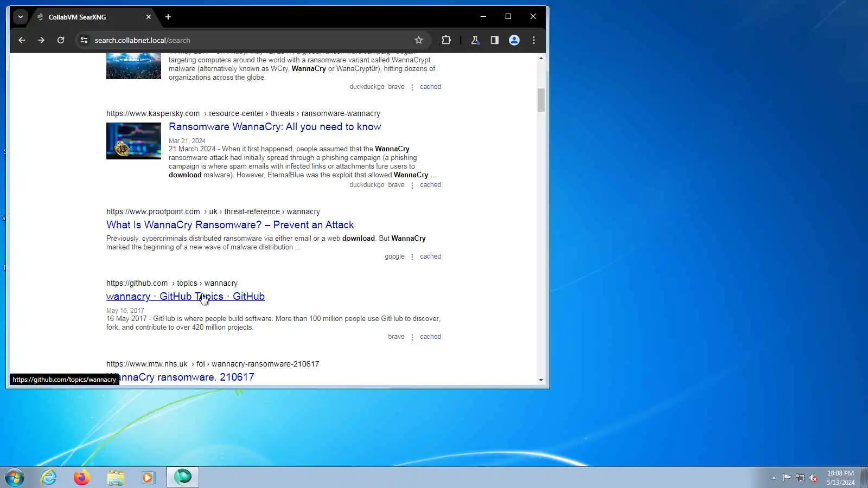
Task: Open a new browser tab
Action: tap(168, 17)
